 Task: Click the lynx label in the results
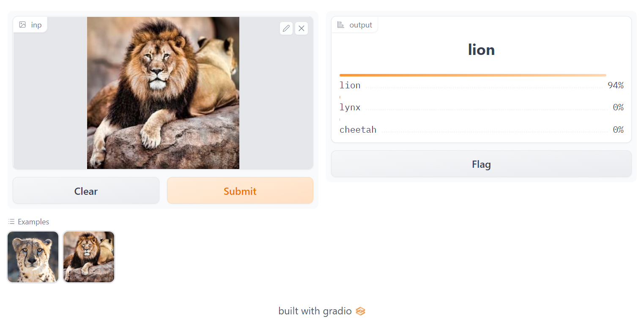[x=350, y=107]
